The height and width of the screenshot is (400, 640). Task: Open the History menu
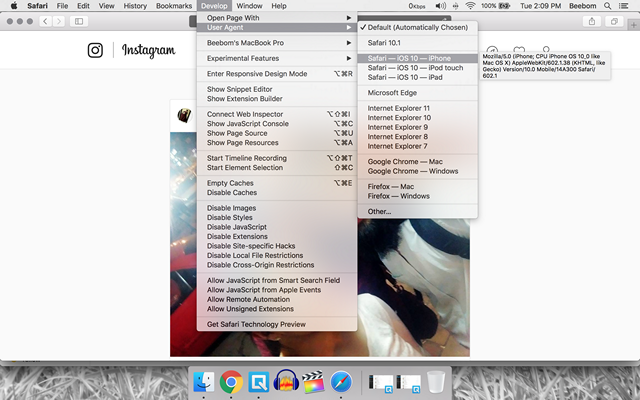click(135, 6)
